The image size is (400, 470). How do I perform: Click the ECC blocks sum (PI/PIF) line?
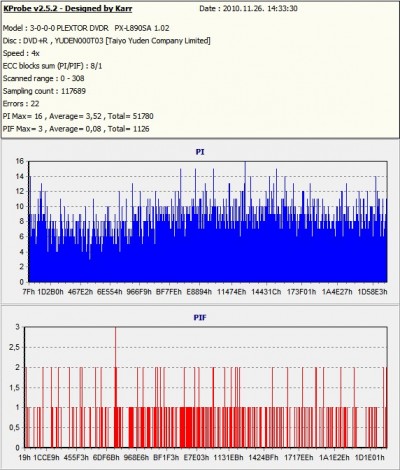pyautogui.click(x=53, y=66)
